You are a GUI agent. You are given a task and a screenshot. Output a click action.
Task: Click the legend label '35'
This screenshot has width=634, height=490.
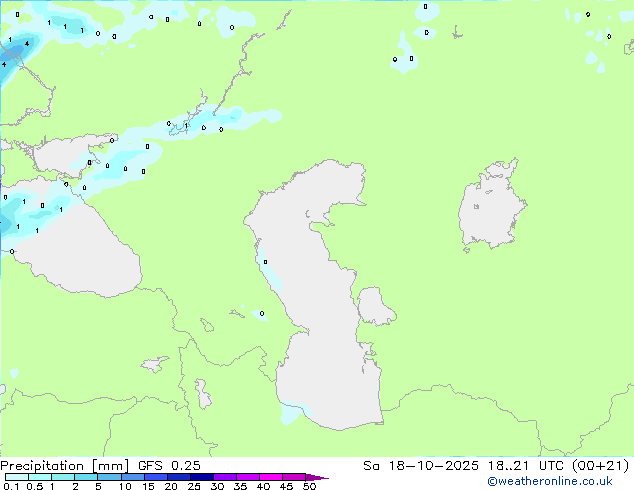(x=240, y=486)
